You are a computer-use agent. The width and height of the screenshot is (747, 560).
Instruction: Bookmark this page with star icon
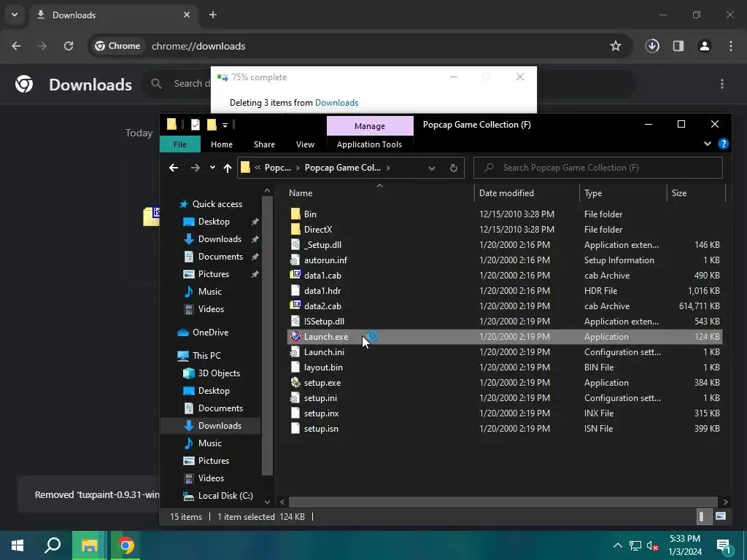click(616, 46)
